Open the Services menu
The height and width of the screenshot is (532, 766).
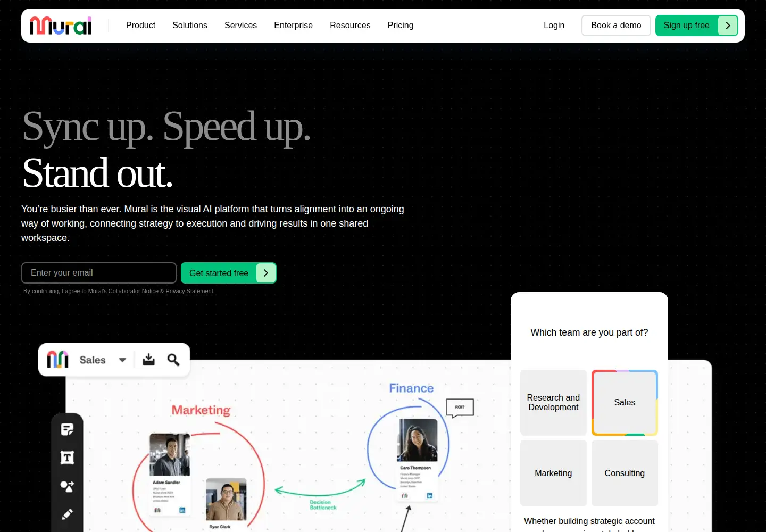pyautogui.click(x=240, y=26)
